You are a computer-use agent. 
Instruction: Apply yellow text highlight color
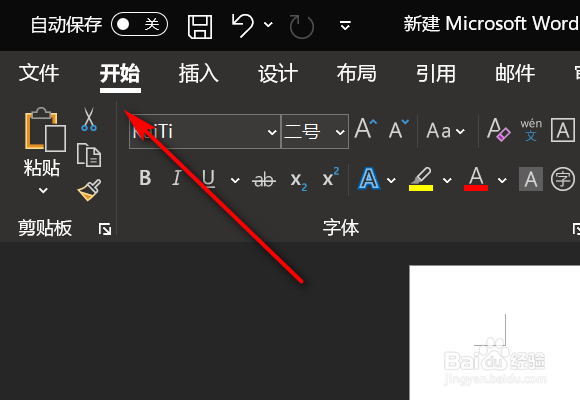421,179
